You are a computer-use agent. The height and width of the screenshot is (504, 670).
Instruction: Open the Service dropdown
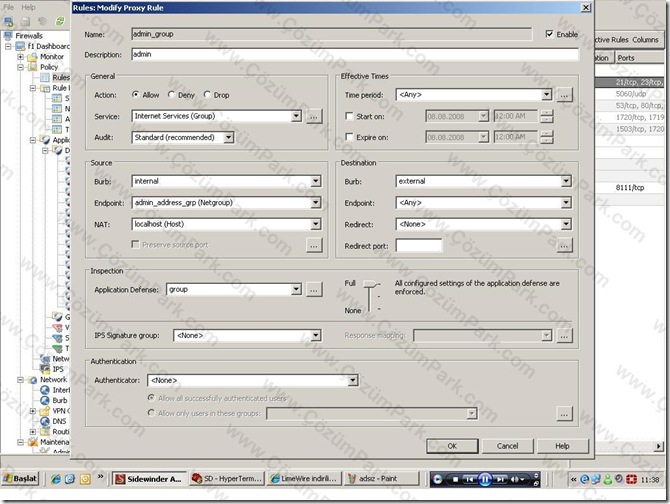296,116
